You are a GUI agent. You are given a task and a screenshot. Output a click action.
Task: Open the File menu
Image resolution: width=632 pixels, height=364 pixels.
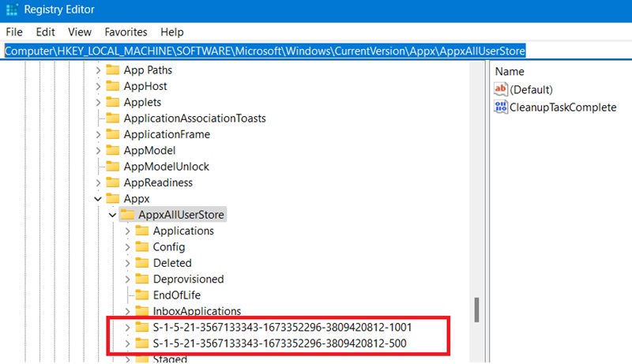[x=14, y=32]
